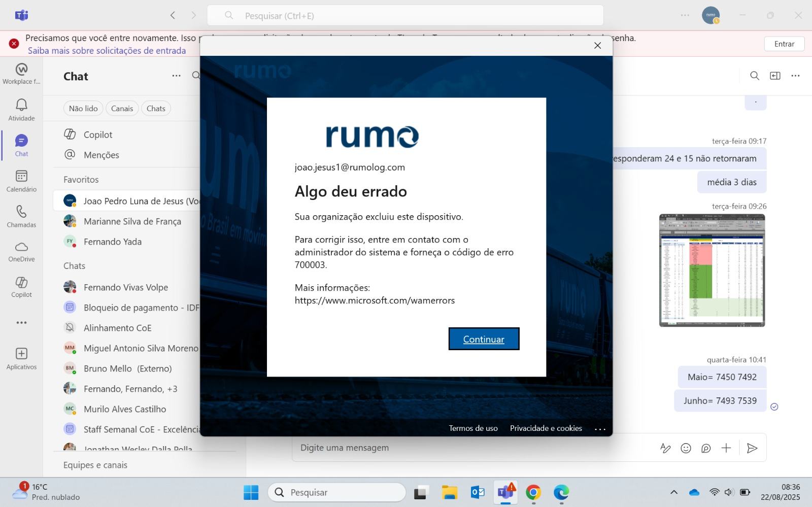812x507 pixels.
Task: Search within the conversation magnifier
Action: point(755,76)
